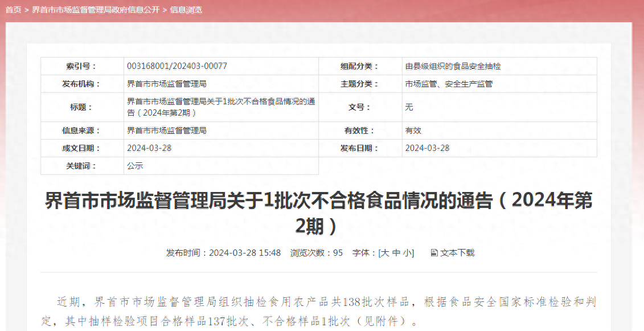Click publish time 2024-03-28 15:48
This screenshot has width=644, height=331.
(x=223, y=252)
